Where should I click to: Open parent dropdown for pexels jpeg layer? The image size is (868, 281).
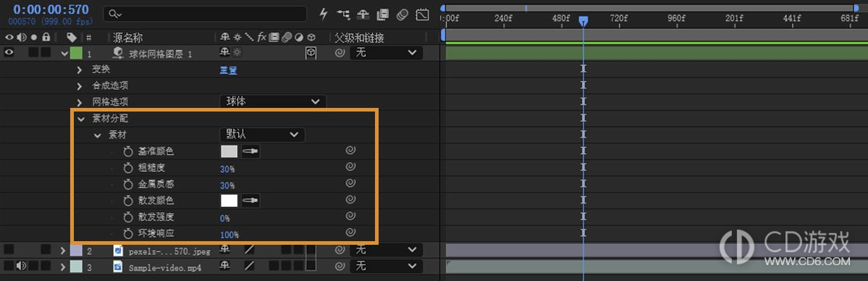[x=386, y=251]
